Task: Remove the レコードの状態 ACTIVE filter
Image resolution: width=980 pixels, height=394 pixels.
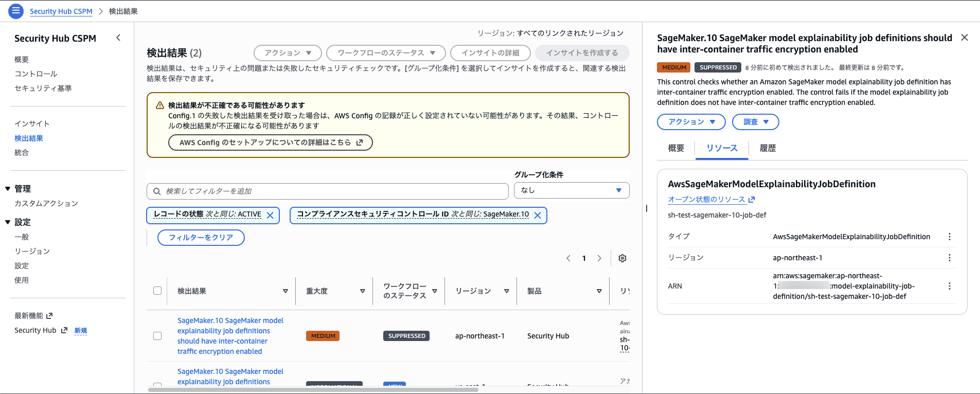Action: click(270, 216)
